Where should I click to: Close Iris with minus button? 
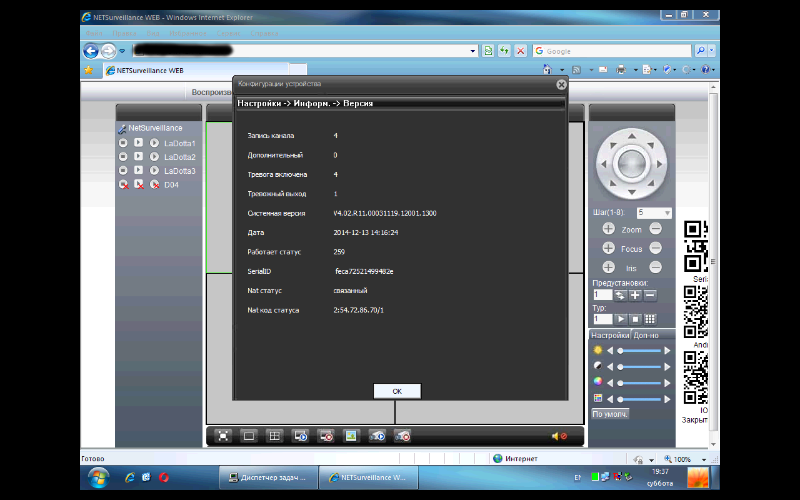click(x=656, y=267)
